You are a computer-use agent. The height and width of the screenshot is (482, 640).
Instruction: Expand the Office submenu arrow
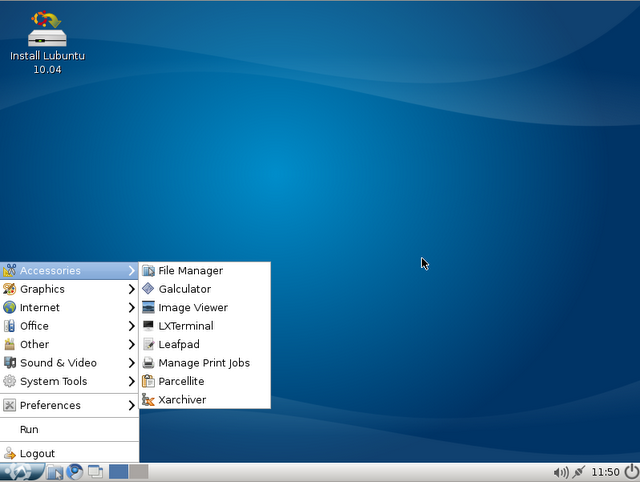click(x=131, y=326)
